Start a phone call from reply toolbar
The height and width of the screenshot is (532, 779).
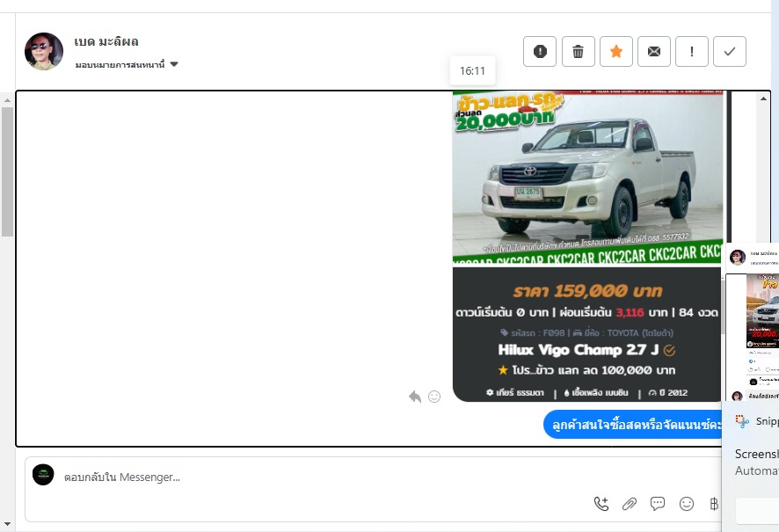click(x=601, y=504)
